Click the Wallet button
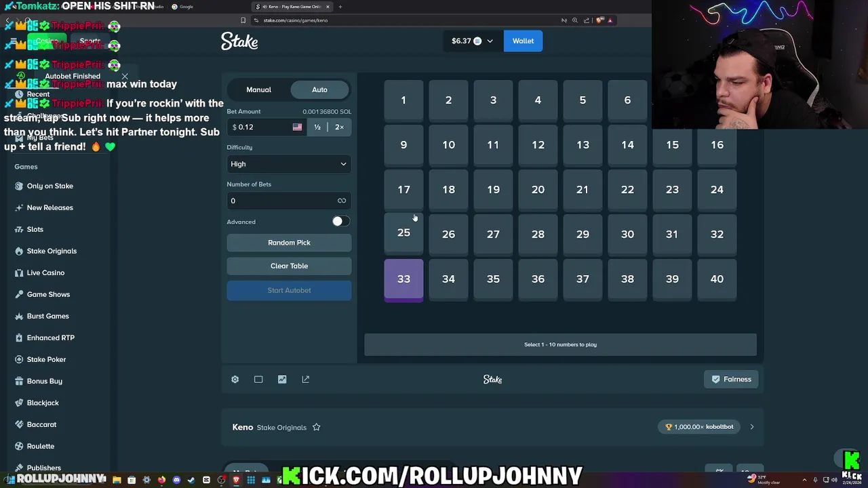Viewport: 868px width, 488px height. (523, 41)
